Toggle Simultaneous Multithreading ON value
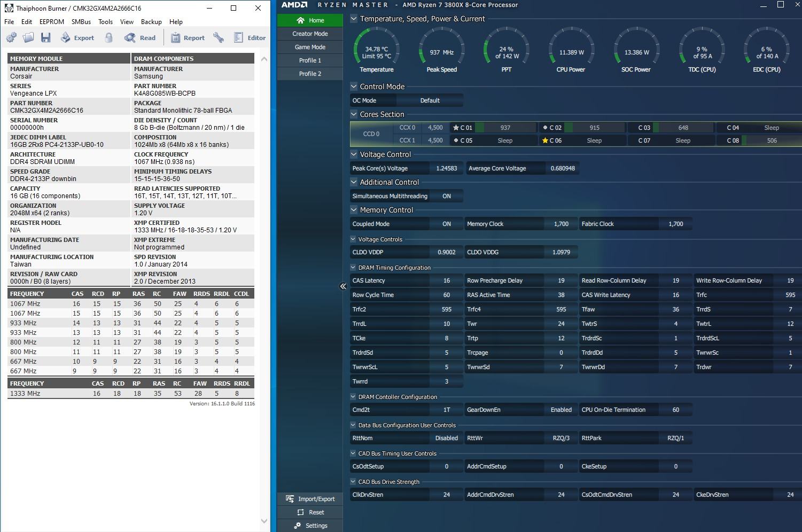This screenshot has width=802, height=532. 447,196
